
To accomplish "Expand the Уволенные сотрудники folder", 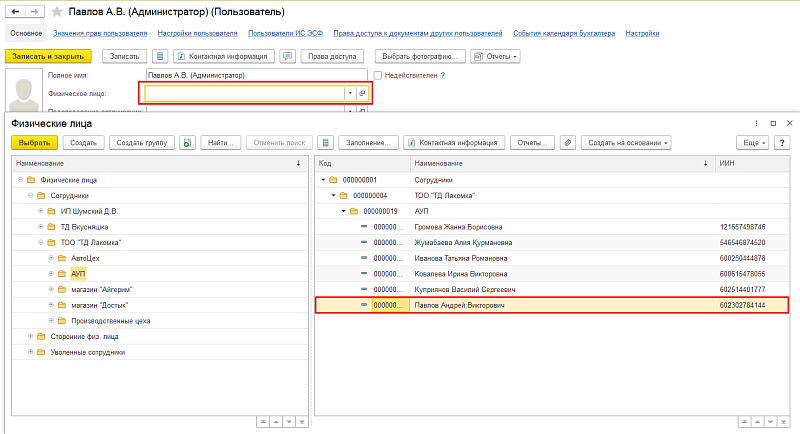I will coord(28,352).
